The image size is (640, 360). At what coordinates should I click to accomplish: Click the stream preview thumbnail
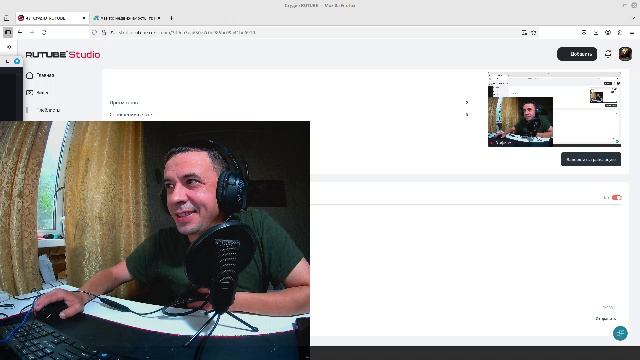coord(554,109)
